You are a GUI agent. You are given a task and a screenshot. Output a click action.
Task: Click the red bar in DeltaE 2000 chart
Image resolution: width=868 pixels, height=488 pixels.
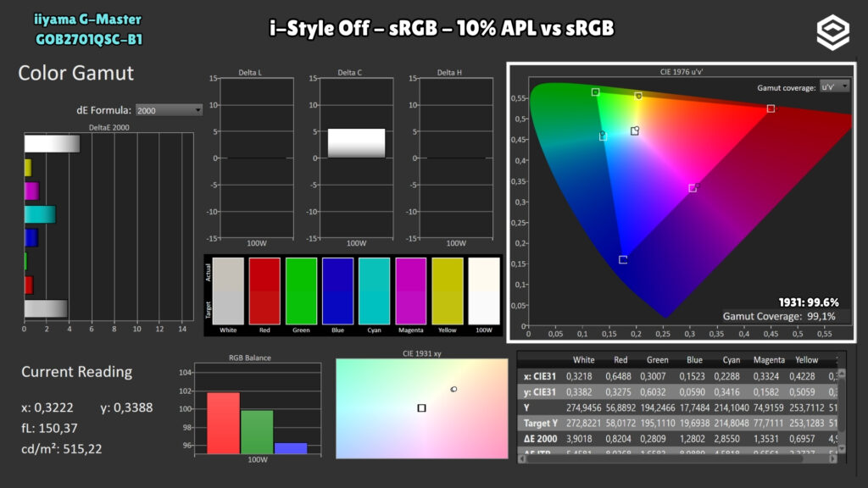click(x=29, y=286)
